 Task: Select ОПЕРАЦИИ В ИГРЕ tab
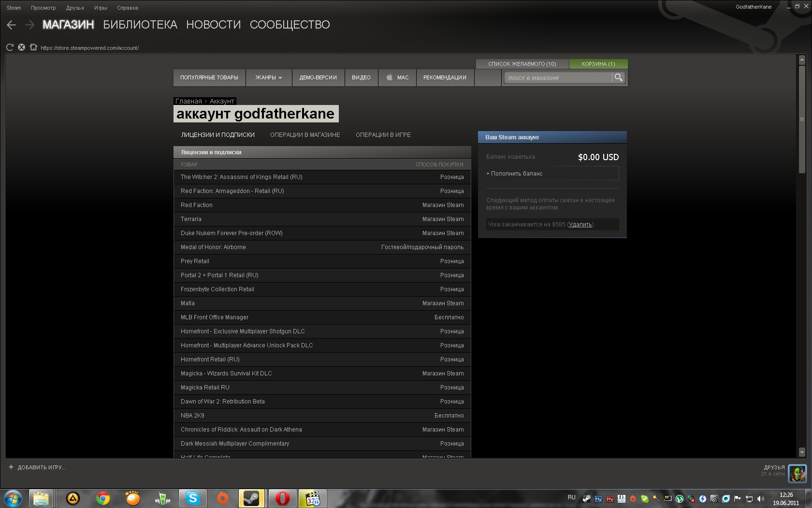383,135
